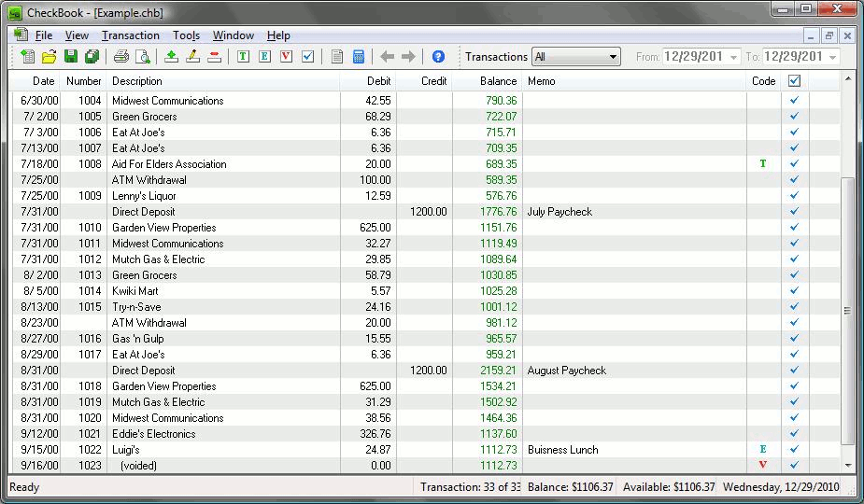
Task: Open help with blue question mark icon
Action: (x=438, y=56)
